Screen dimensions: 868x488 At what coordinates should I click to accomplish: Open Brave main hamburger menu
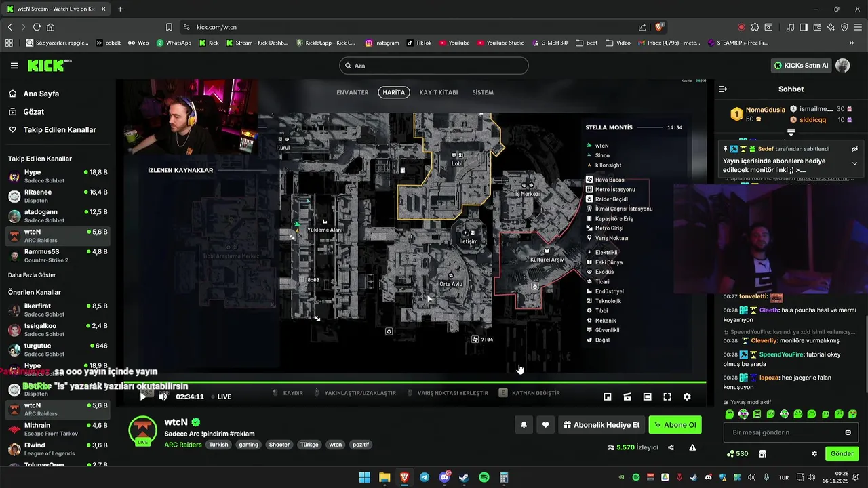click(x=858, y=27)
